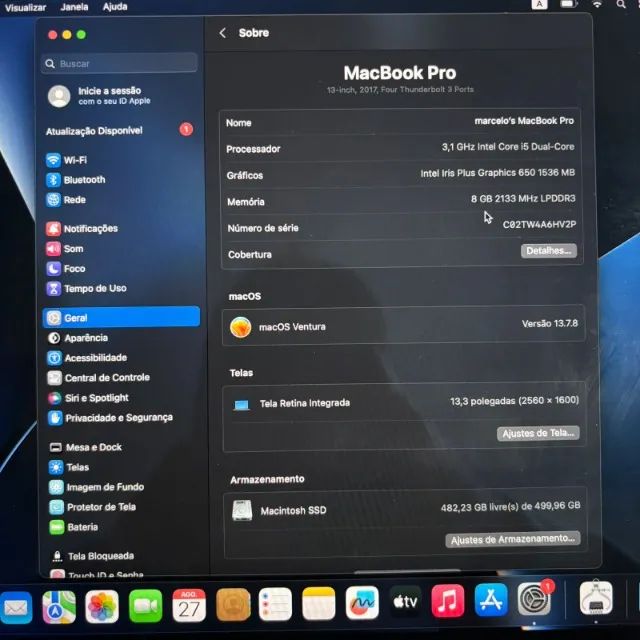Click Ajustes de Armazenamento... button
Viewport: 640px width, 640px height.
513,539
